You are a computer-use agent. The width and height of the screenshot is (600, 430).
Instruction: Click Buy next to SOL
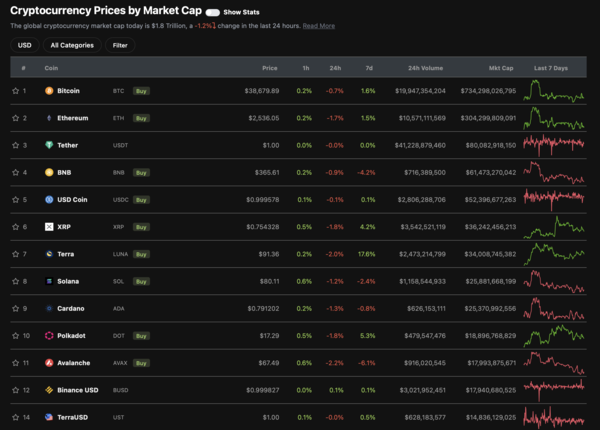tap(141, 282)
